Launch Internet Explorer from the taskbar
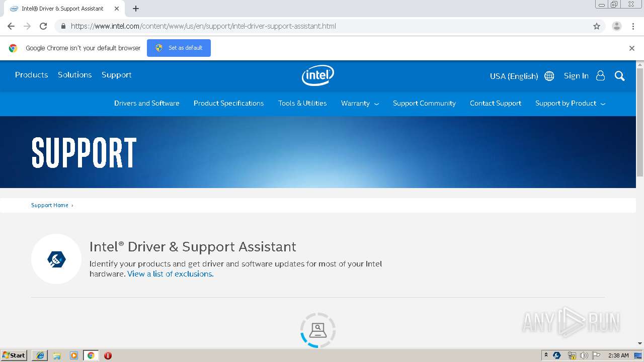This screenshot has width=644, height=362. 40,355
